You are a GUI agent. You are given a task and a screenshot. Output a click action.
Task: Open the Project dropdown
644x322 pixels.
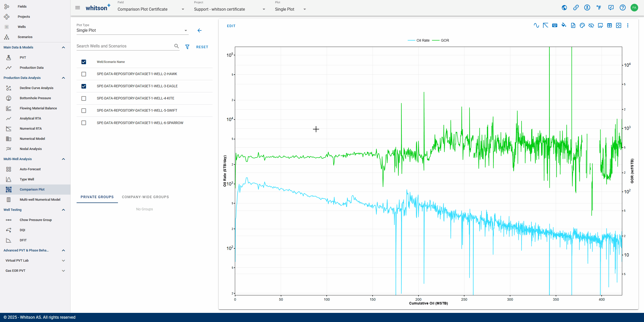point(230,9)
